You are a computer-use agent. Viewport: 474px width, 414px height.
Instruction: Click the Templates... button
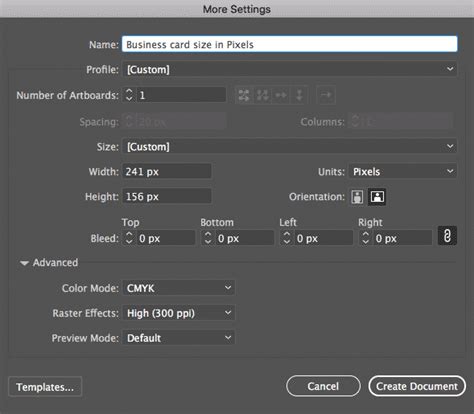coord(45,387)
